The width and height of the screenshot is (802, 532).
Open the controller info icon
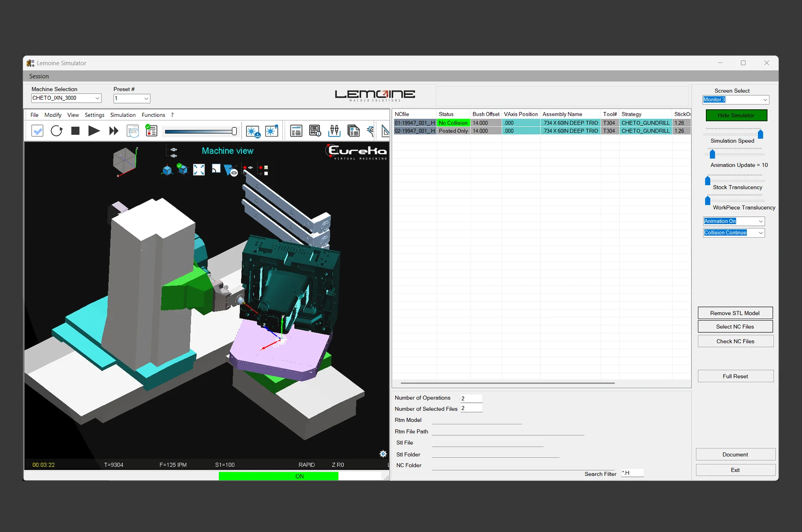(315, 131)
